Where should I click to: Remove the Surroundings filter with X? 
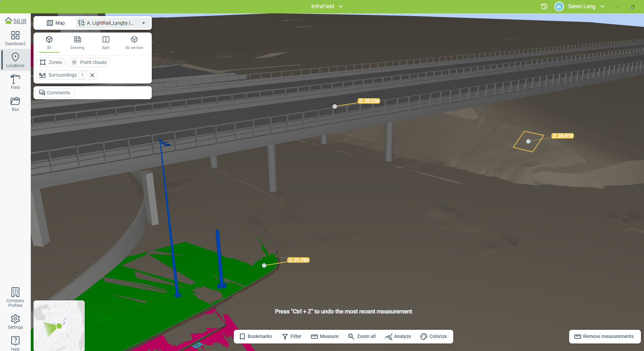[x=92, y=75]
